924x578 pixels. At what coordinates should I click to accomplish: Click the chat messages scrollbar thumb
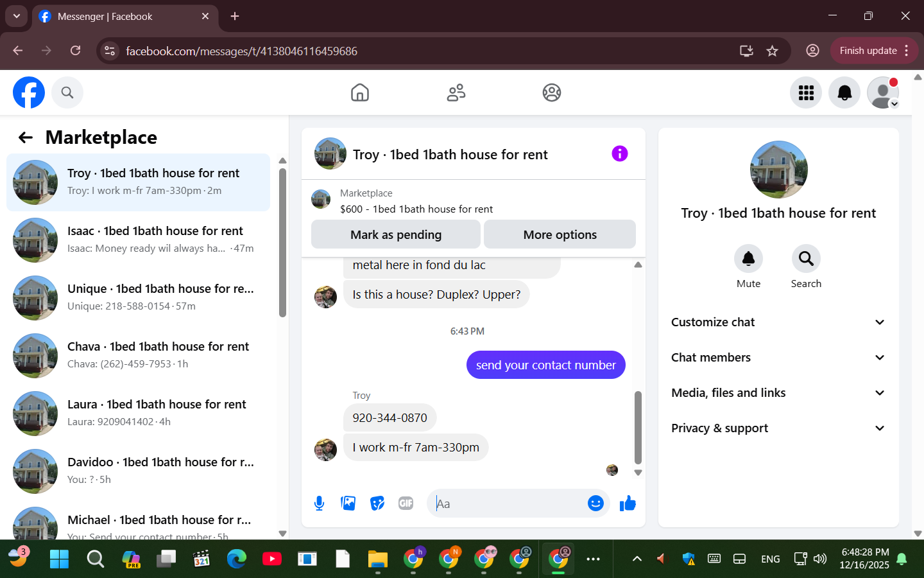[x=638, y=427]
